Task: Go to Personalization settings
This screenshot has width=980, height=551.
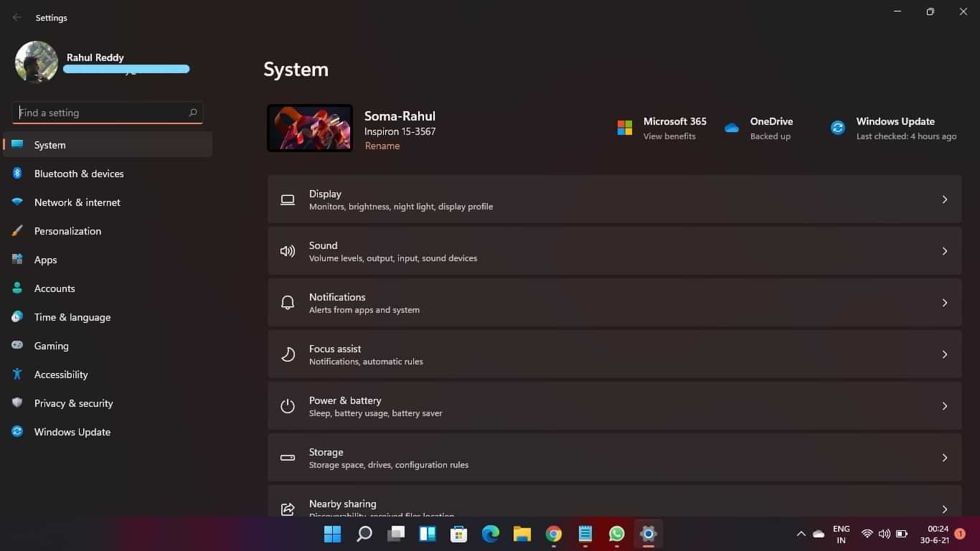Action: 108,231
